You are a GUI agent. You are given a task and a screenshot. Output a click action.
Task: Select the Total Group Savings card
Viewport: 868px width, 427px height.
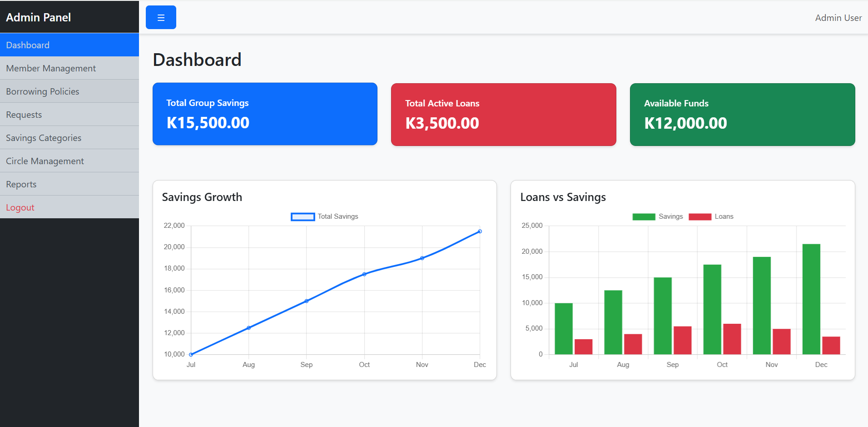[265, 114]
